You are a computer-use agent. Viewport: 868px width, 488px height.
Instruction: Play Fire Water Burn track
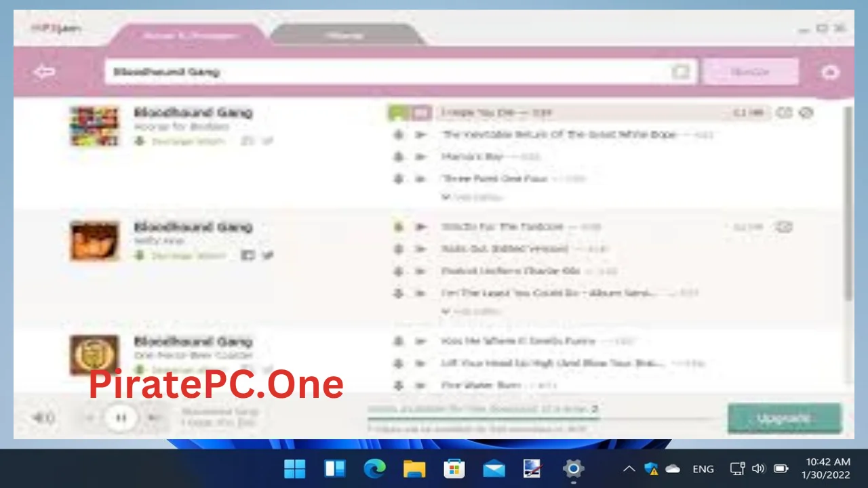tap(420, 386)
